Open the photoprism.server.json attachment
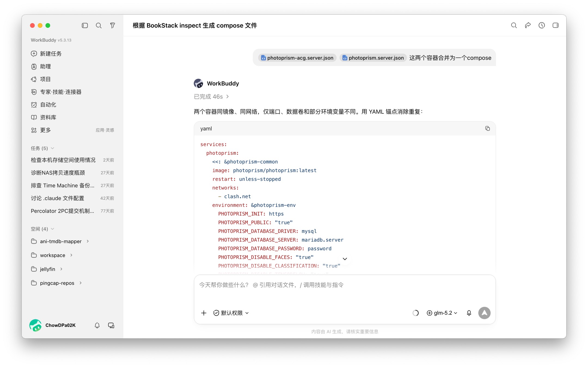 pos(373,58)
